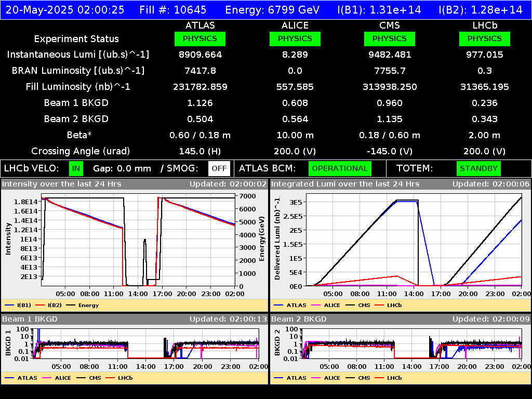
Task: Click I(B1) legend entry in intensity chart
Action: pyautogui.click(x=18, y=305)
